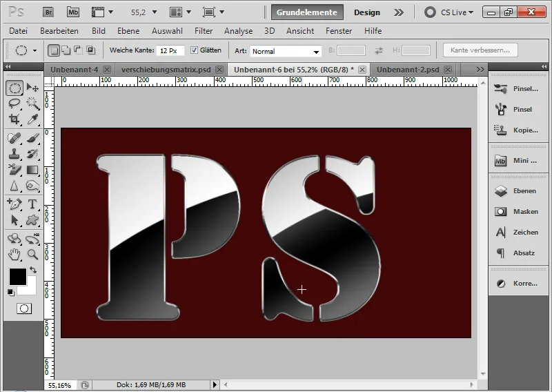Select the Healing Brush tool
The height and width of the screenshot is (392, 552).
tap(14, 138)
